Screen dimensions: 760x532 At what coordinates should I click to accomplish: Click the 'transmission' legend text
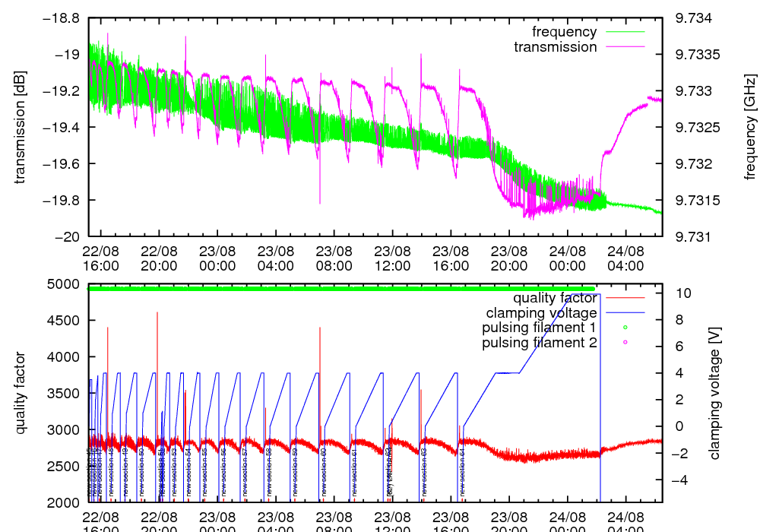(555, 47)
